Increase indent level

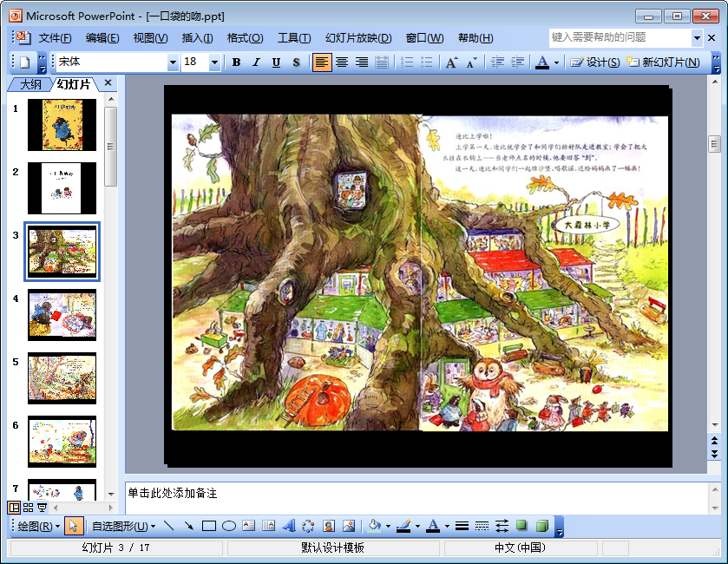pyautogui.click(x=517, y=62)
